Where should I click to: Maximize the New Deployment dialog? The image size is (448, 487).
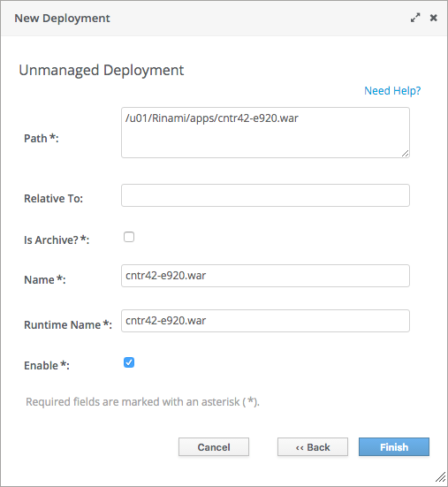[415, 18]
